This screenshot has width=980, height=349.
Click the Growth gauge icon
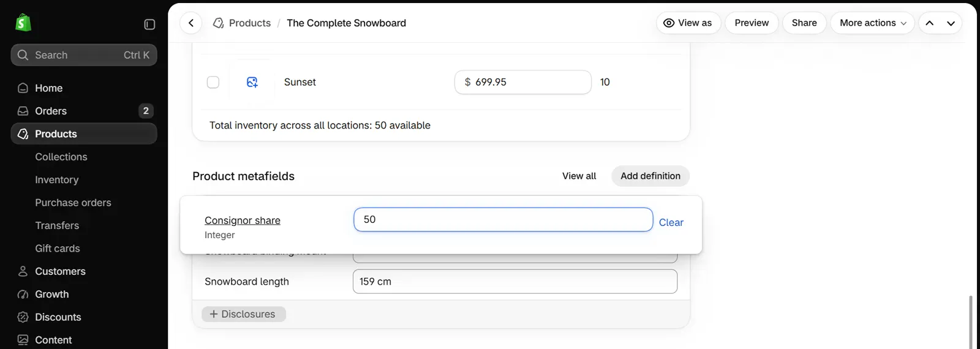(x=23, y=295)
